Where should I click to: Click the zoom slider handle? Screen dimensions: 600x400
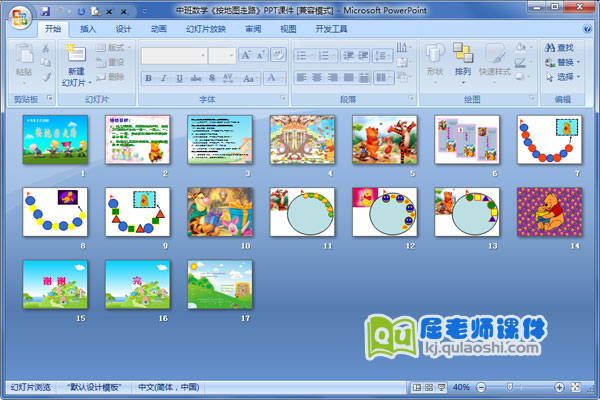[509, 387]
